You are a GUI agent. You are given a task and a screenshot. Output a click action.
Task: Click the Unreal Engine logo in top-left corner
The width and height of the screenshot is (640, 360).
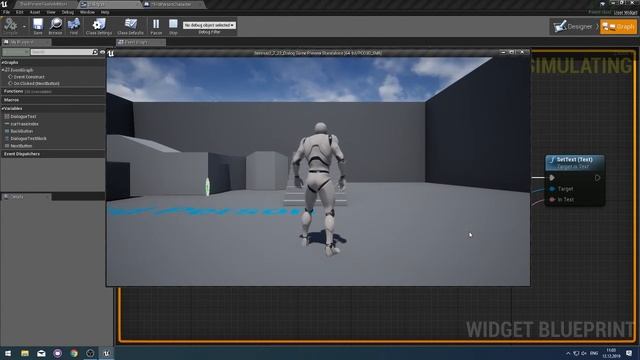pos(4,4)
